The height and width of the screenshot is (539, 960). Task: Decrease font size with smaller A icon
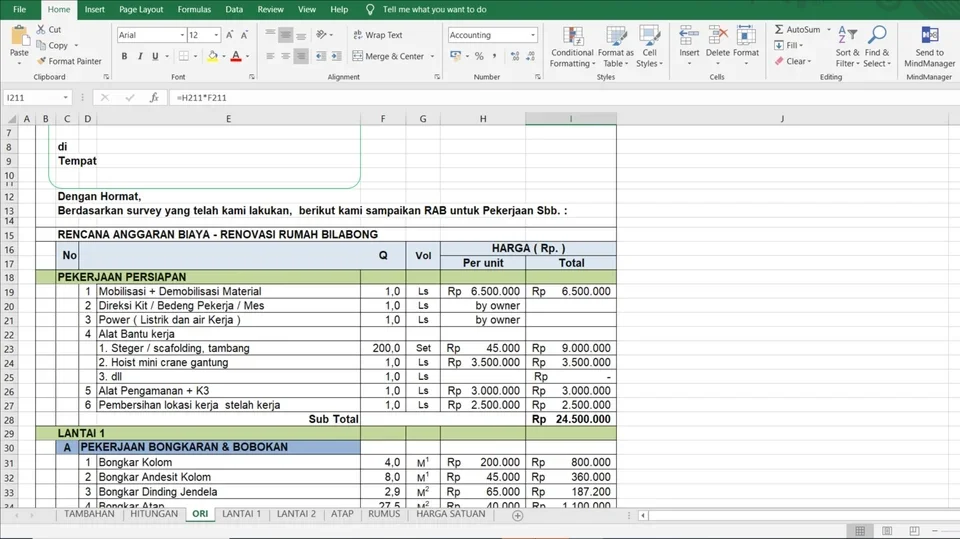pos(244,35)
